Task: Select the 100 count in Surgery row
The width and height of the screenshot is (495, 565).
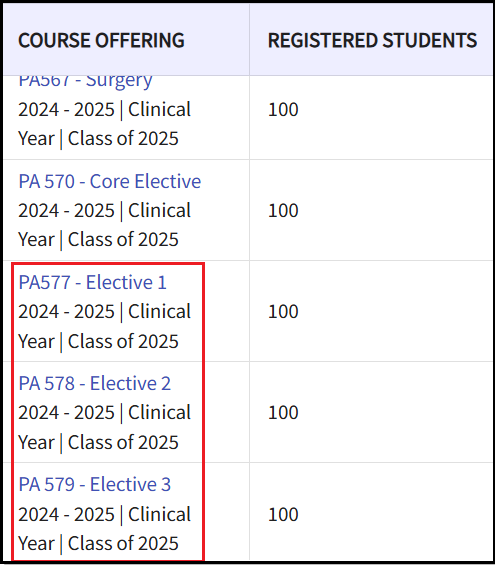Action: [283, 110]
